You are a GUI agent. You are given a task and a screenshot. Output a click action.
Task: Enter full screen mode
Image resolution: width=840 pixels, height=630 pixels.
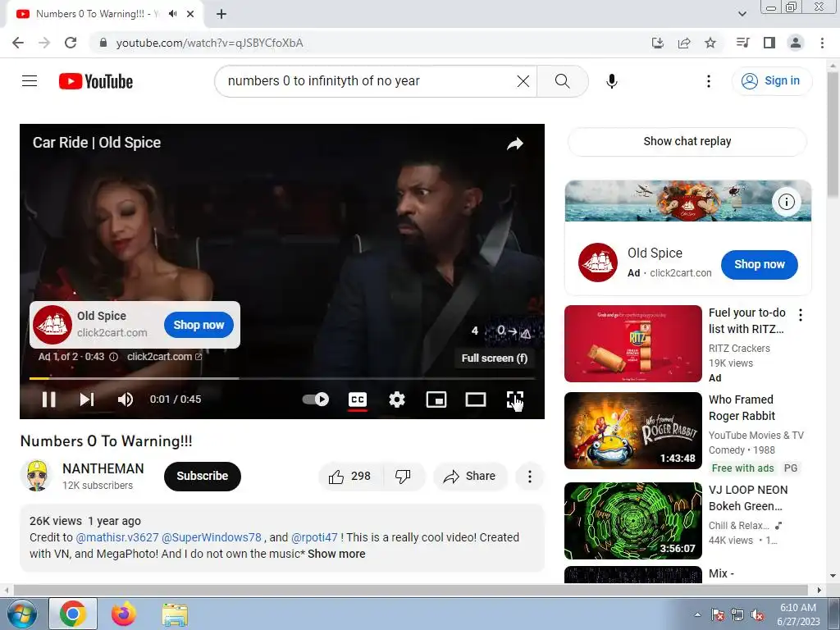pos(515,399)
